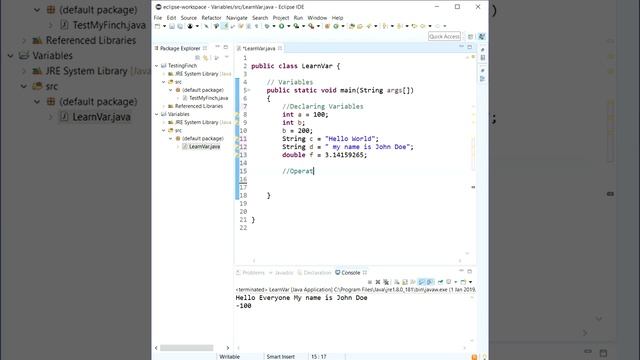
Task: Open the Run menu
Action: tap(298, 18)
